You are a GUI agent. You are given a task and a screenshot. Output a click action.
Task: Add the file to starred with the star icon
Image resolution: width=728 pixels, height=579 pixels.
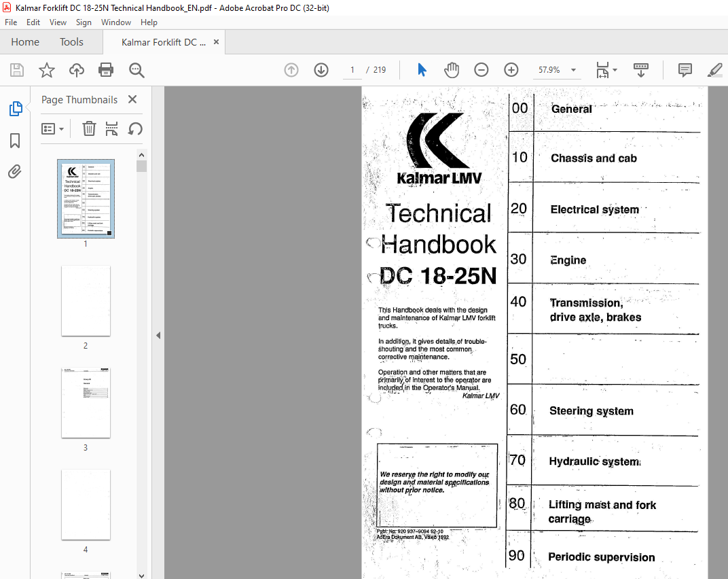pos(46,70)
